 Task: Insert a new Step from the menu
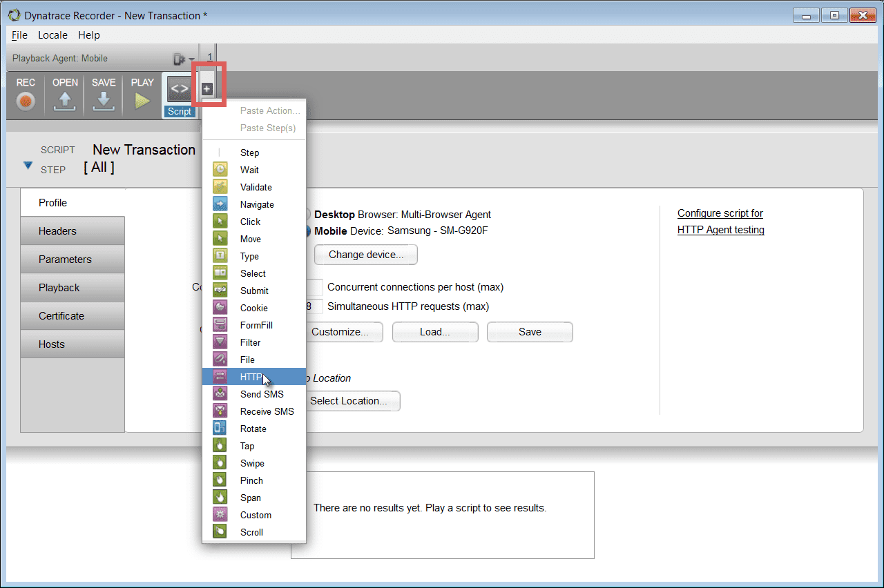254,153
